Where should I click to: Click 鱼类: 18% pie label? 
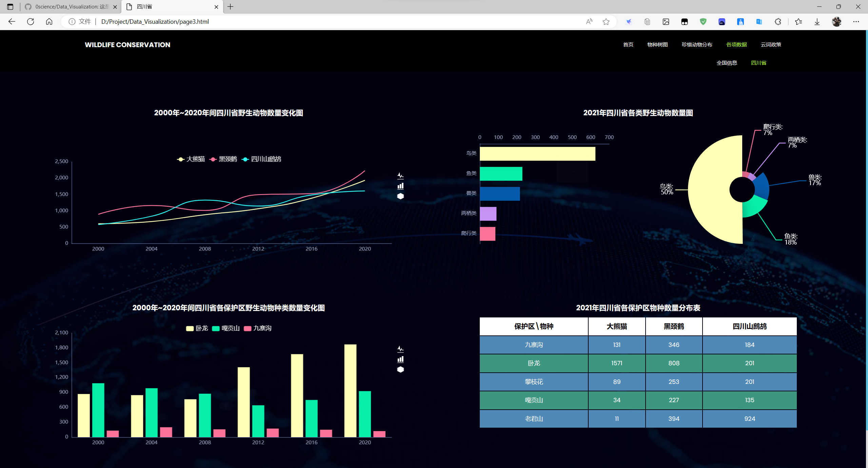790,239
